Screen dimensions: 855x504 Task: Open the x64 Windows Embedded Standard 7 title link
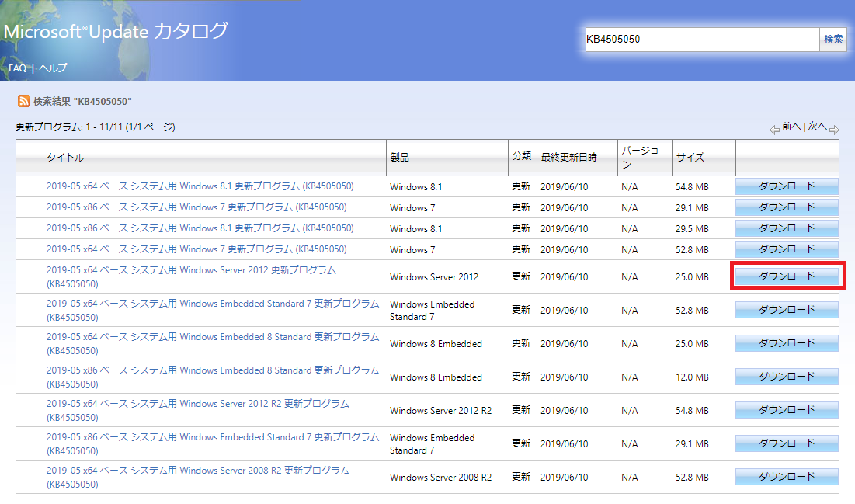213,311
